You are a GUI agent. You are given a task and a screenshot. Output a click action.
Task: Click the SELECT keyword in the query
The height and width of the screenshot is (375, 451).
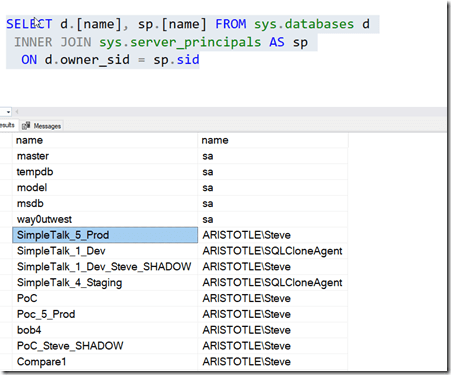29,24
